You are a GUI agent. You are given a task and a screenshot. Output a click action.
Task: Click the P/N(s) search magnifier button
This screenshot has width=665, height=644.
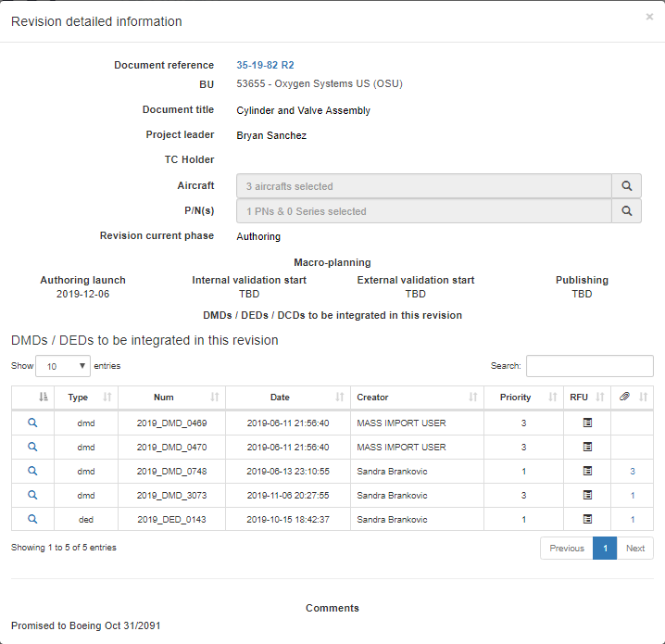(627, 211)
